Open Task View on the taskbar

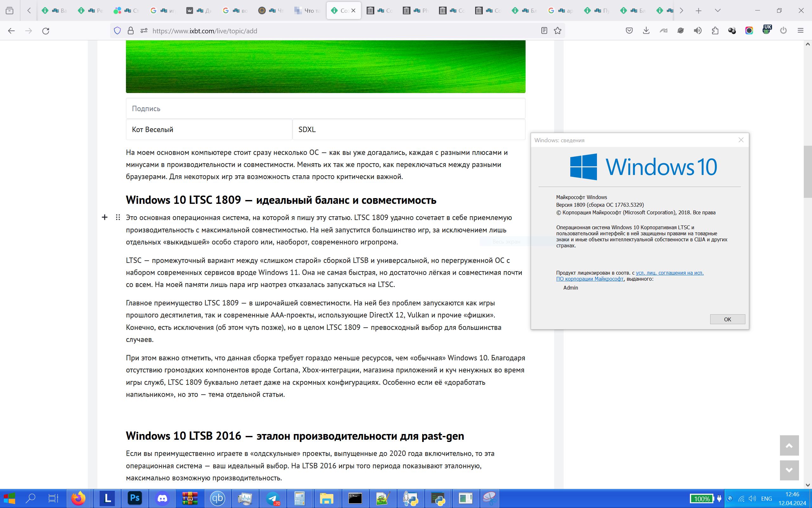(x=53, y=498)
